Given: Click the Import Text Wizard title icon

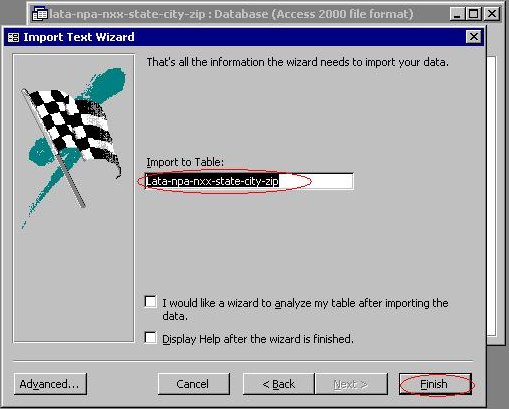Looking at the screenshot, I should (13, 37).
